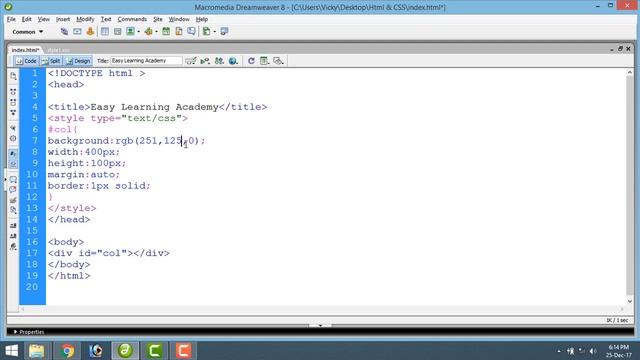Screen dimensions: 640x360
Task: Open the Visual Aids icon menu
Action: pyautogui.click(x=278, y=61)
